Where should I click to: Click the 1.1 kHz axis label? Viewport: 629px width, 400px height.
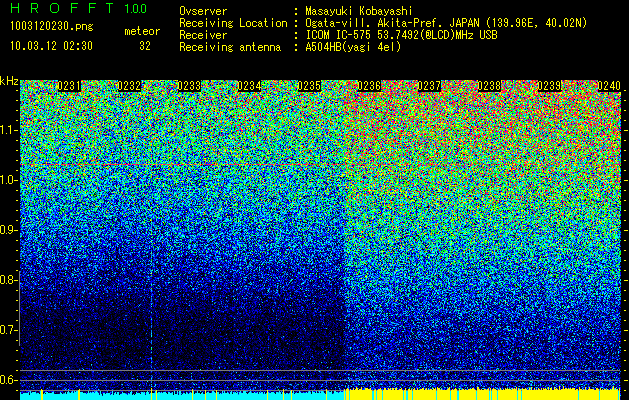coord(8,130)
